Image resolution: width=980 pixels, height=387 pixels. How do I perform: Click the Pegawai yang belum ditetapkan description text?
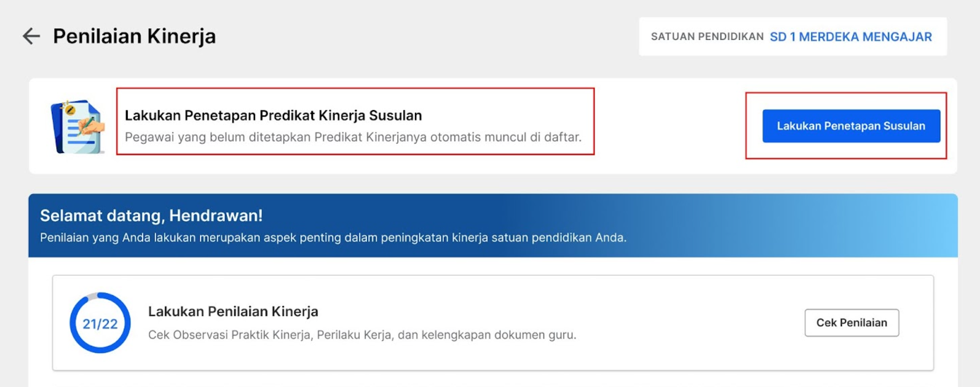click(x=353, y=137)
